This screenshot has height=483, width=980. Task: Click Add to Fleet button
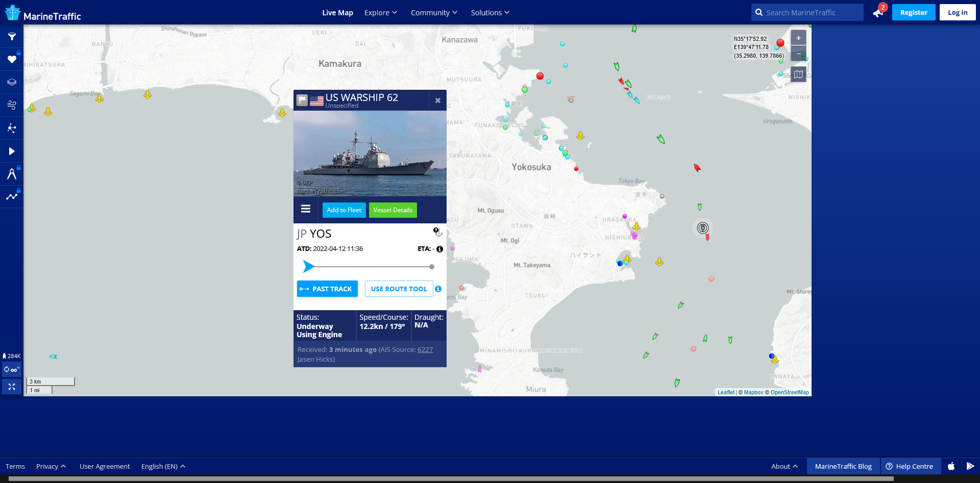(344, 210)
